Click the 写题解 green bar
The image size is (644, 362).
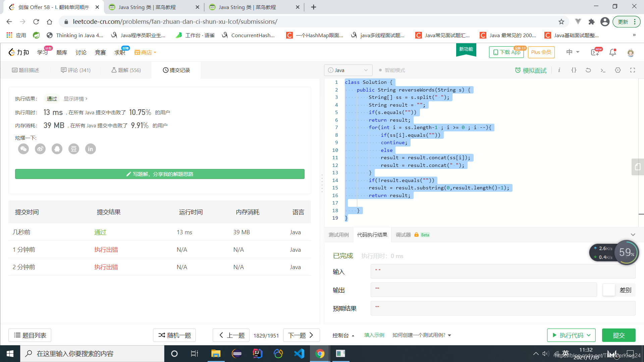tap(160, 174)
